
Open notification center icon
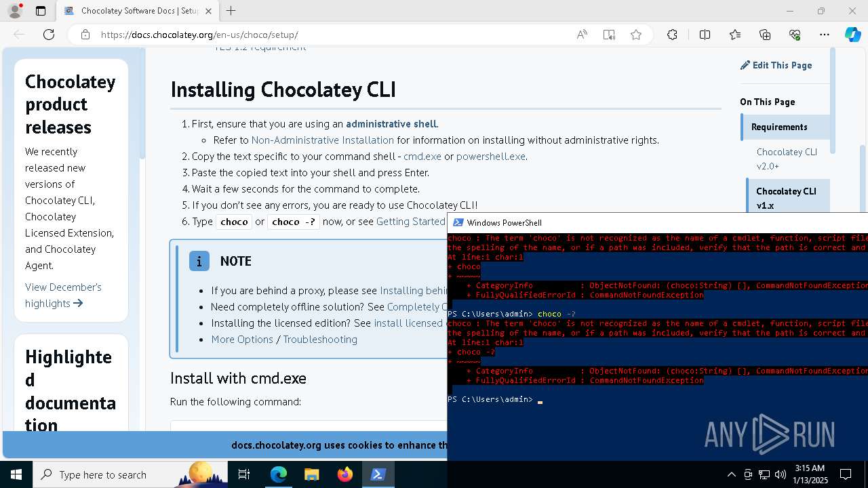(x=846, y=474)
